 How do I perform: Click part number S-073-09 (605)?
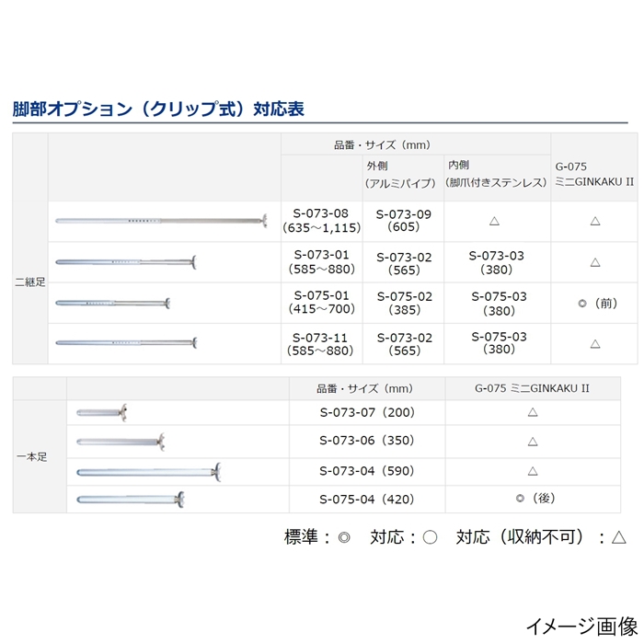click(x=404, y=221)
